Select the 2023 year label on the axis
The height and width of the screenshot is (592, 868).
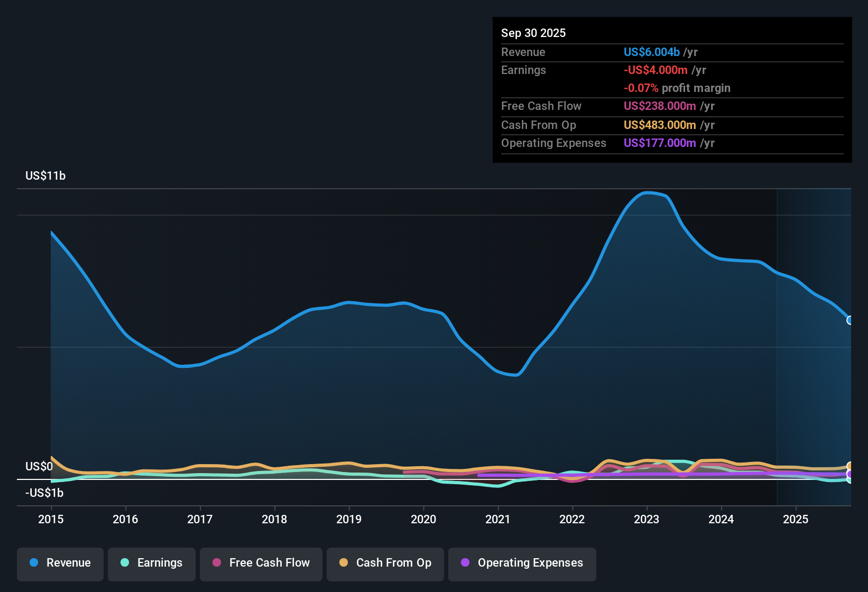coord(647,520)
